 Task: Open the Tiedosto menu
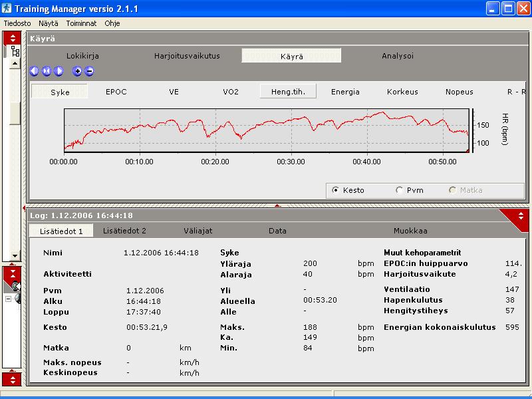click(17, 23)
